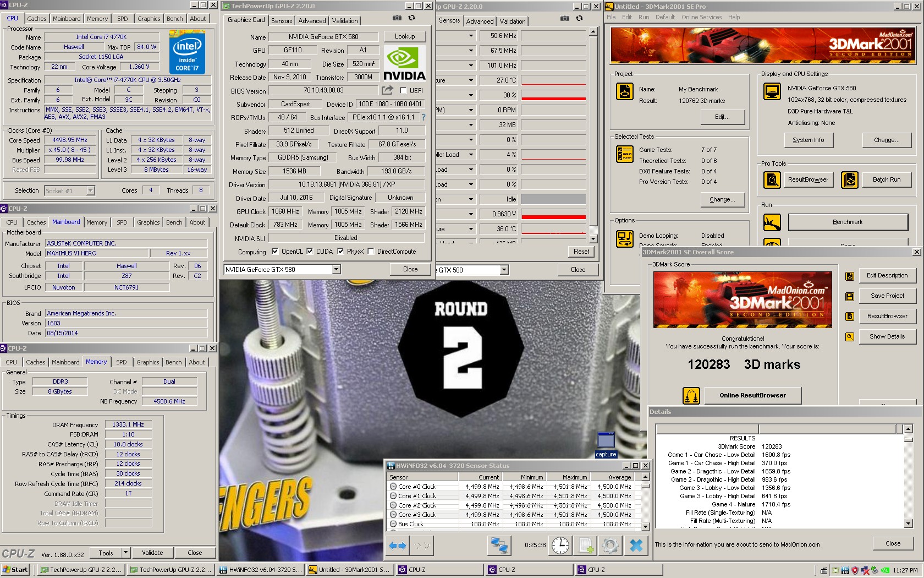Click the GPU-Z screenshot camera icon
This screenshot has height=578, width=924.
pyautogui.click(x=397, y=18)
